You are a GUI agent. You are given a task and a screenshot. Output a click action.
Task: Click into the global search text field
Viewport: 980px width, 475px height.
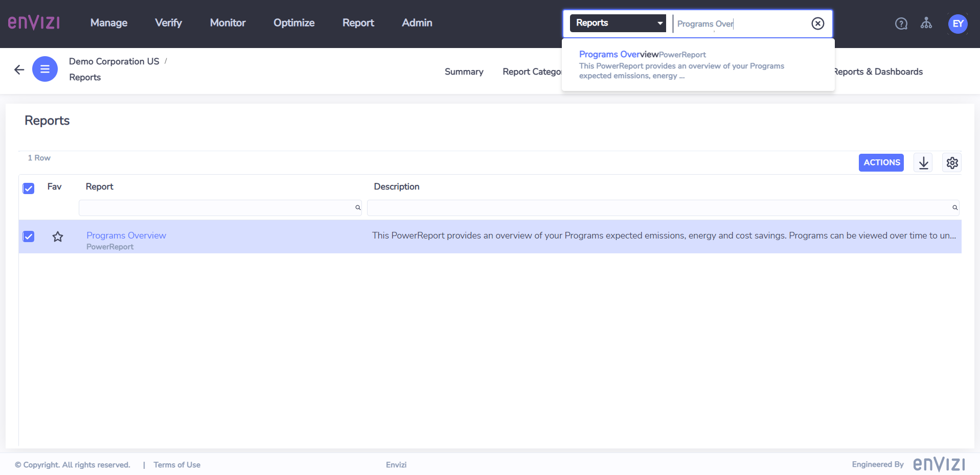coord(741,23)
